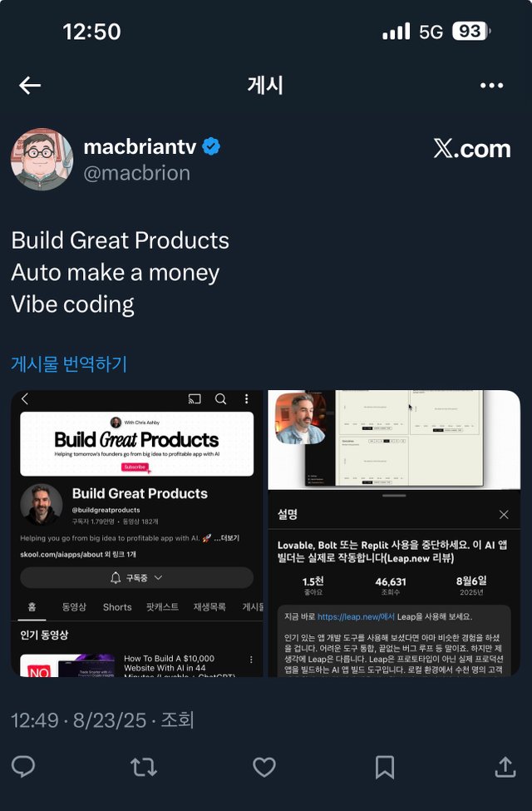Tap the blue verified badge
The width and height of the screenshot is (532, 811).
tap(211, 146)
